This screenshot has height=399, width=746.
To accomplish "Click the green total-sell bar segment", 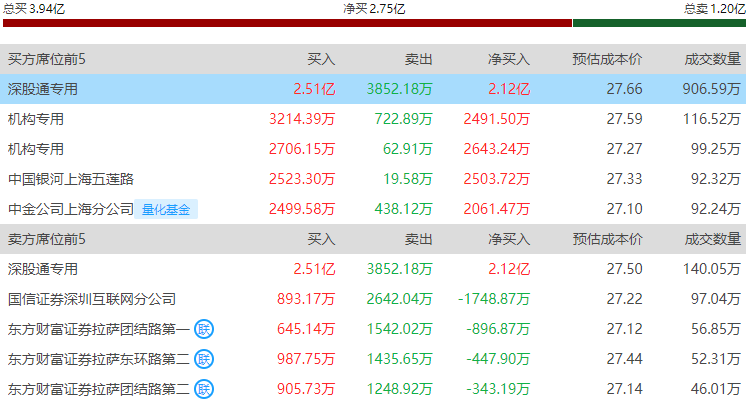I will click(659, 23).
